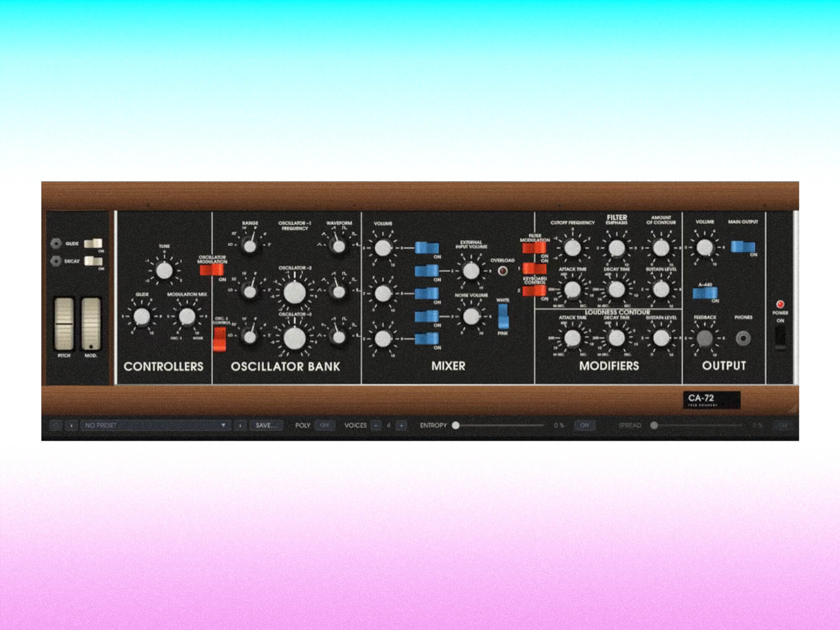Click the Filter Sustain Level knob
The height and width of the screenshot is (630, 840).
(661, 289)
